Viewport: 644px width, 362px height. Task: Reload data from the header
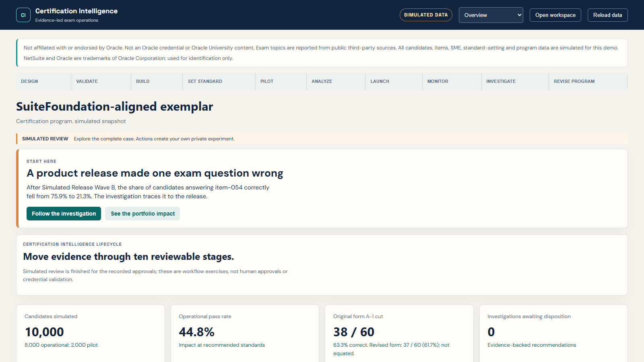point(607,15)
